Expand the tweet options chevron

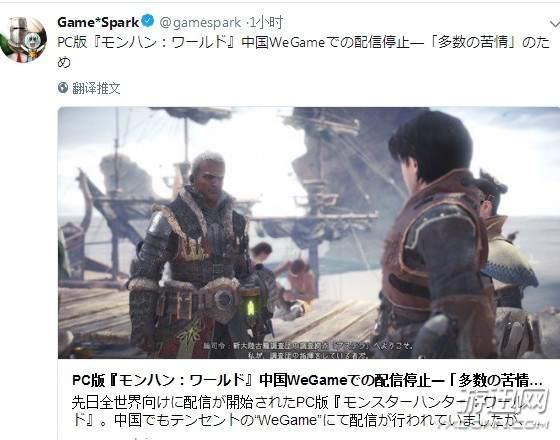click(555, 24)
